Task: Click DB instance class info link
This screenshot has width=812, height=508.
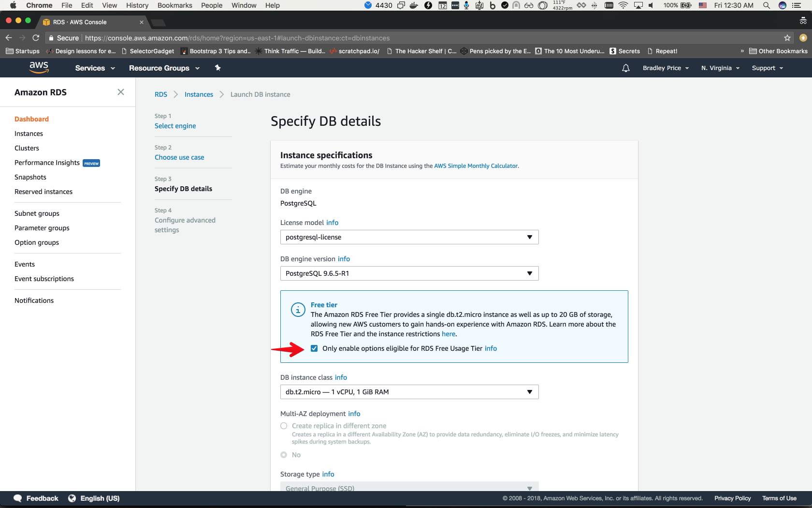Action: (341, 377)
